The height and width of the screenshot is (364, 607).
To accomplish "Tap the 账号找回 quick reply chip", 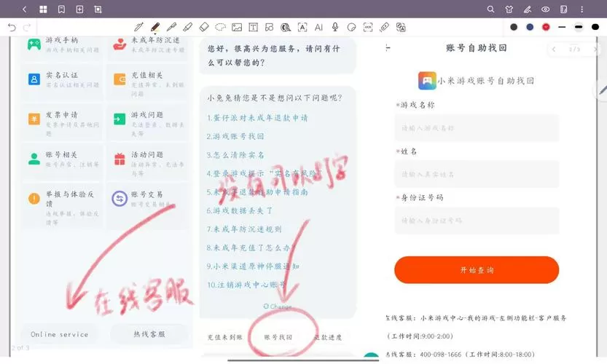I will pyautogui.click(x=278, y=337).
